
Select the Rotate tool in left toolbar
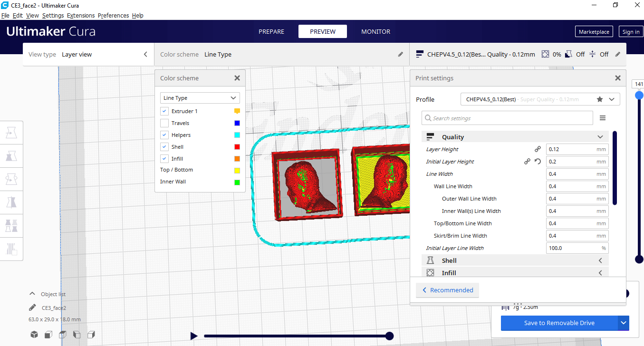click(x=11, y=179)
